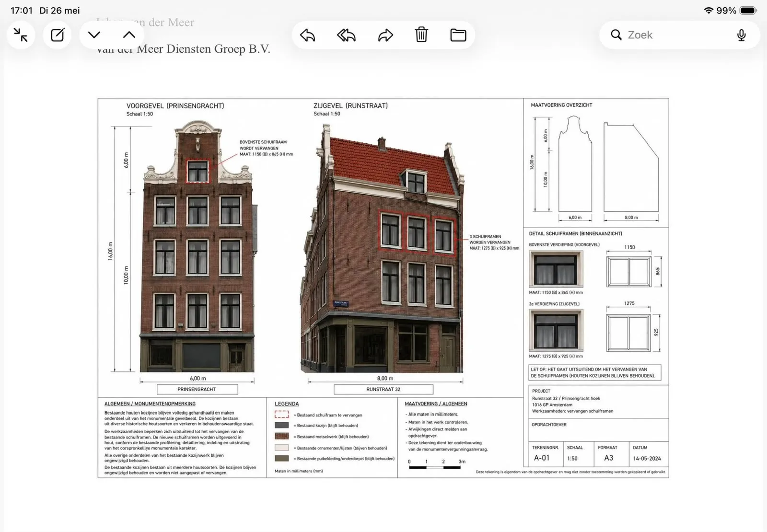Reply all to this email

click(346, 35)
